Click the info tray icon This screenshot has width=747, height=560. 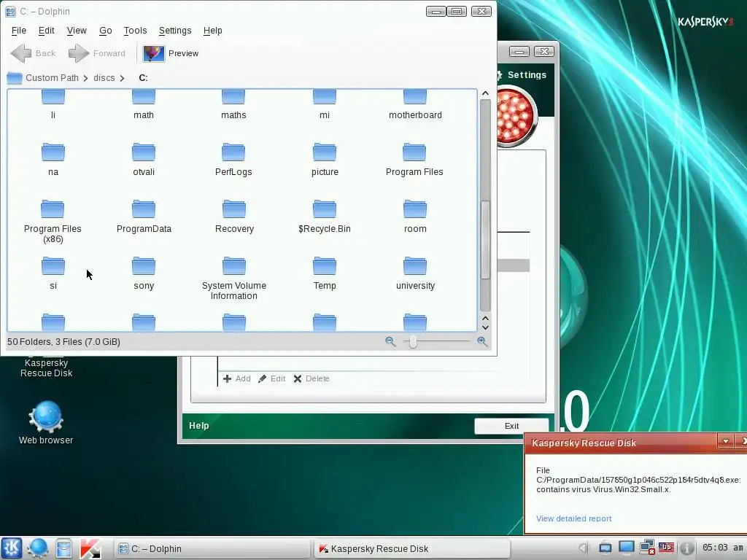click(686, 548)
